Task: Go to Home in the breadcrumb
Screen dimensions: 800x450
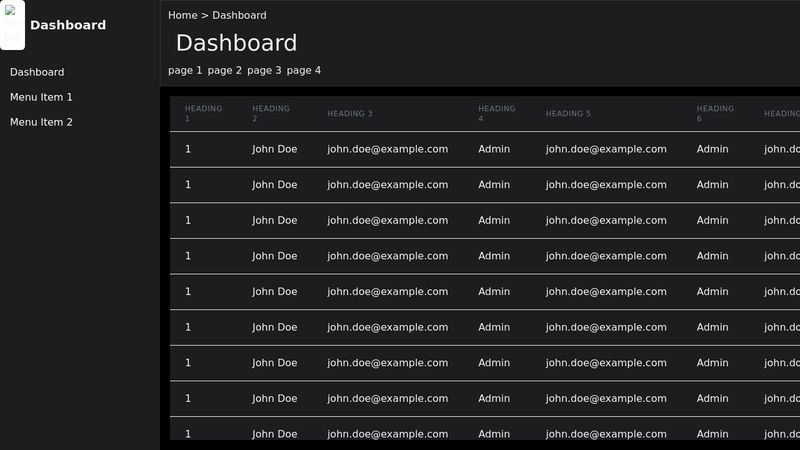Action: point(182,15)
